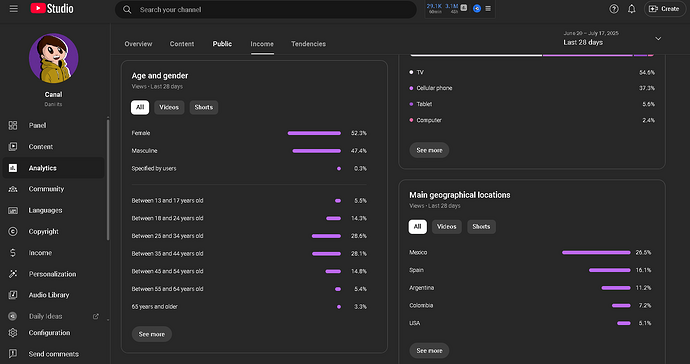
Task: Click the blue extension circle icon
Action: pyautogui.click(x=477, y=8)
